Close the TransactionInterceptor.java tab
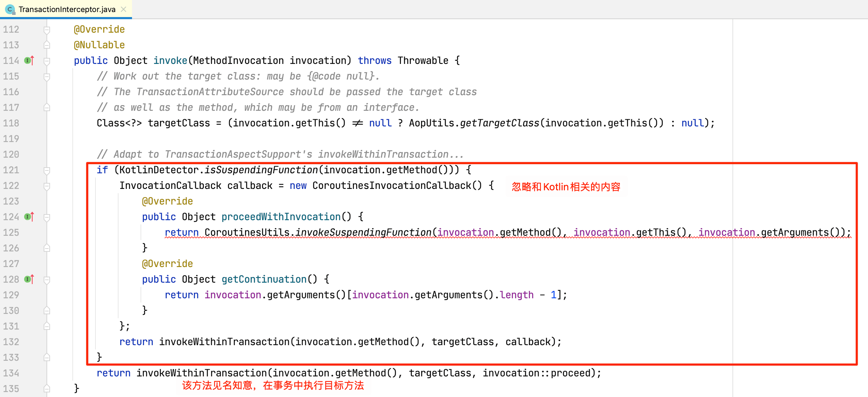868x397 pixels. coord(123,9)
